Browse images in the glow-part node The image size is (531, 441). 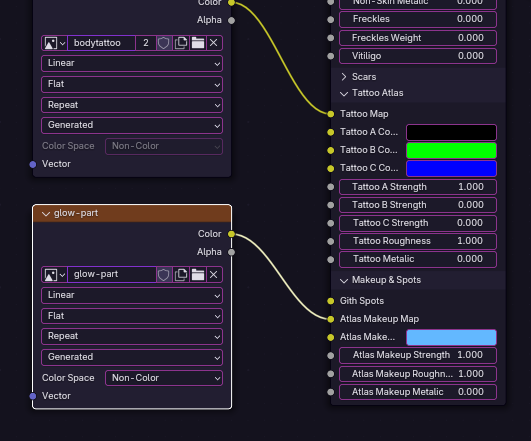55,275
